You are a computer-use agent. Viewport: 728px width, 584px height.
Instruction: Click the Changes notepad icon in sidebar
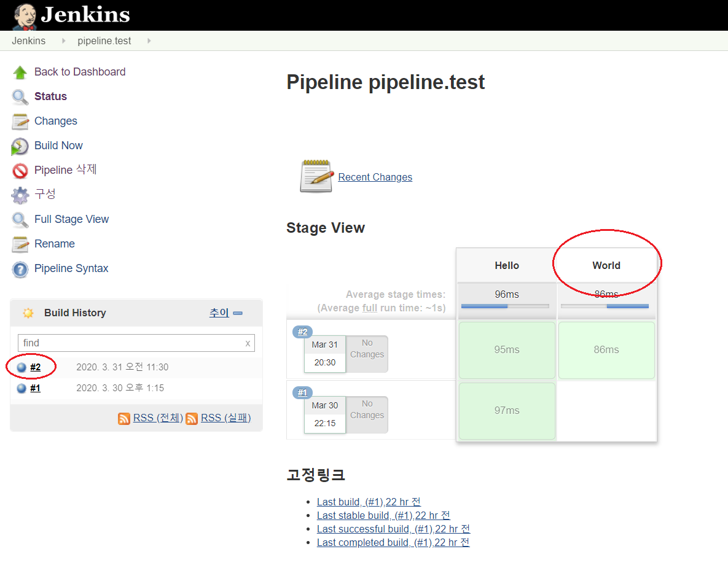click(20, 122)
